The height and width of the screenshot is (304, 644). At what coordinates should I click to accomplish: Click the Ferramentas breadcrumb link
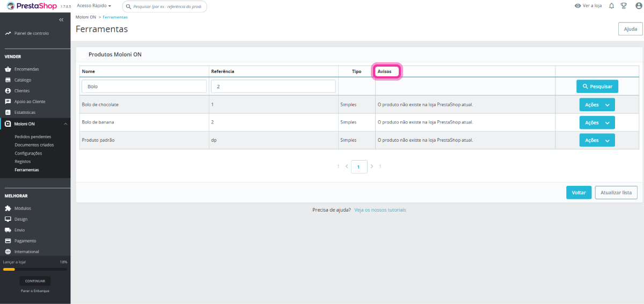[115, 17]
